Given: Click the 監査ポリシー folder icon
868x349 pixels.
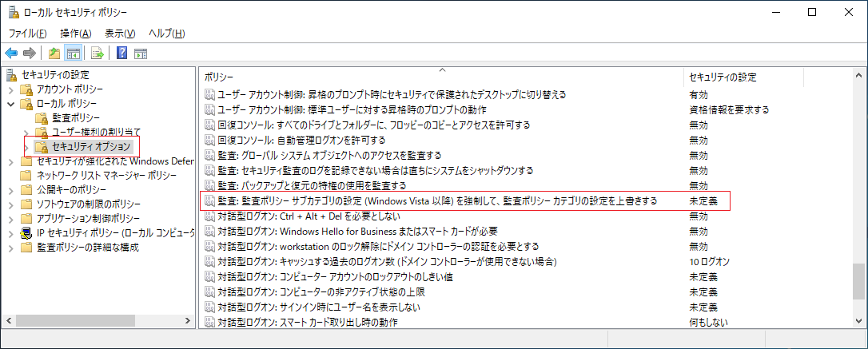Looking at the screenshot, I should [42, 118].
